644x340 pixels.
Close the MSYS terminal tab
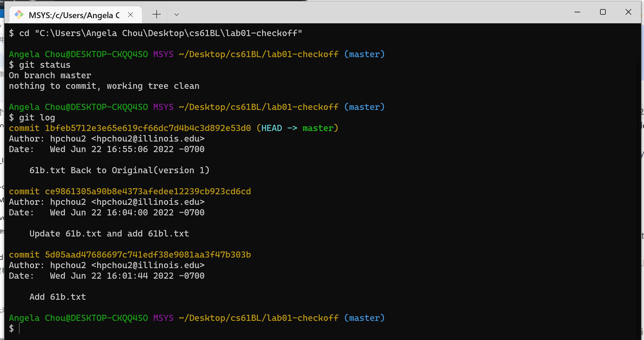(131, 15)
